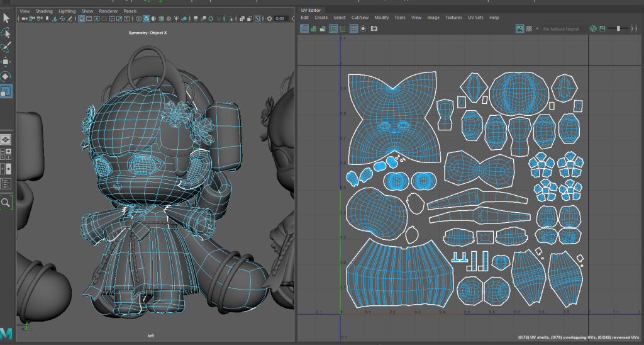Toggle Use All Lights bulb icon
Image resolution: width=644 pixels, height=345 pixels.
tap(177, 18)
